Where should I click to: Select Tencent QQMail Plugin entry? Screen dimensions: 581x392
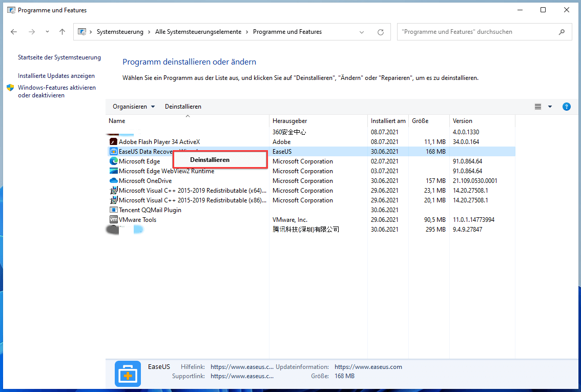pos(310,210)
